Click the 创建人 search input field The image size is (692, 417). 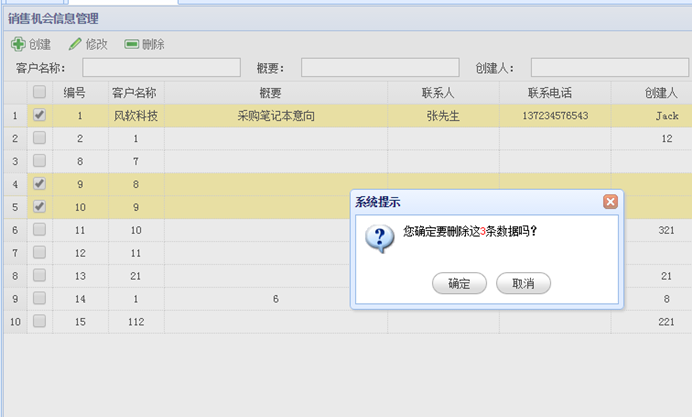(609, 68)
